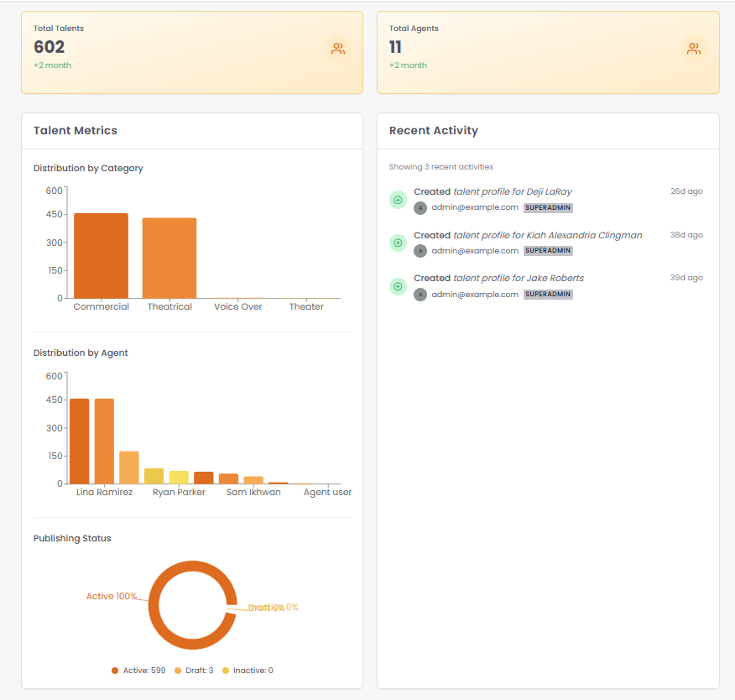Viewport: 735px width, 700px height.
Task: Click admin avatar icon in Deji LaRay entry
Action: coord(420,207)
